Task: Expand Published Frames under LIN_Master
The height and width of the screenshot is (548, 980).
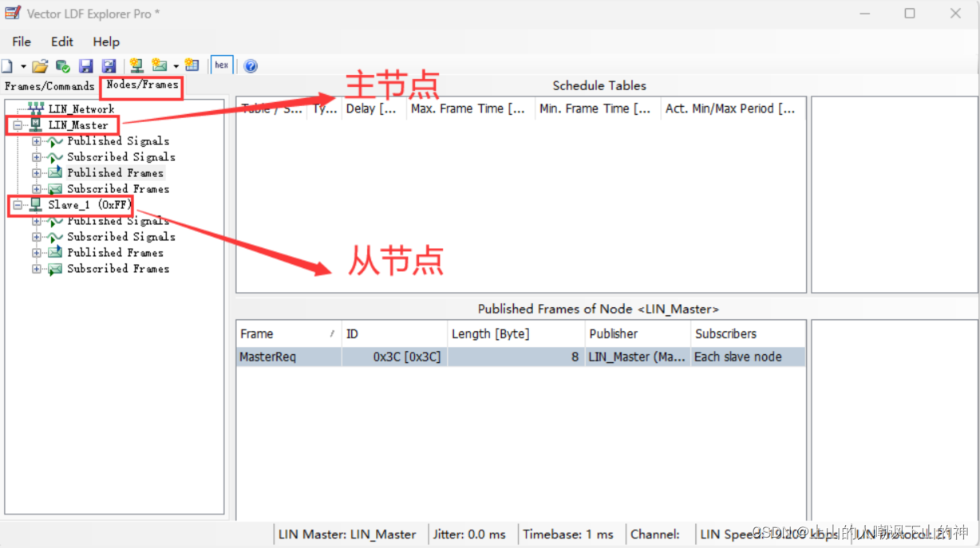Action: [x=37, y=173]
